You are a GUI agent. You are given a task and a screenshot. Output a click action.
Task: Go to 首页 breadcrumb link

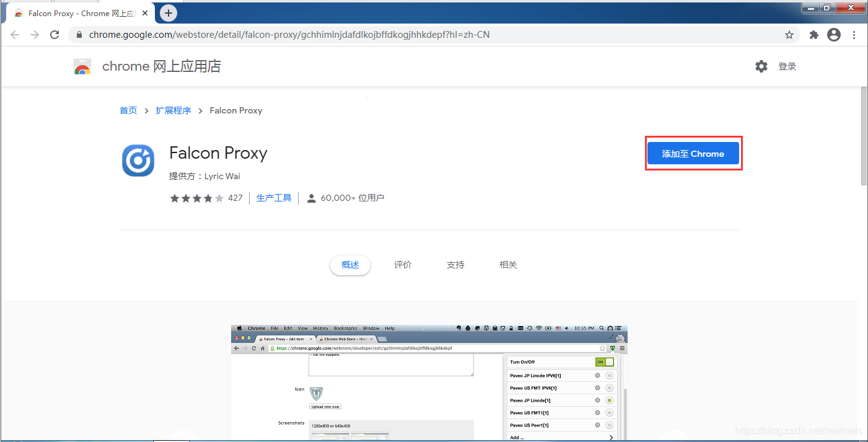128,110
